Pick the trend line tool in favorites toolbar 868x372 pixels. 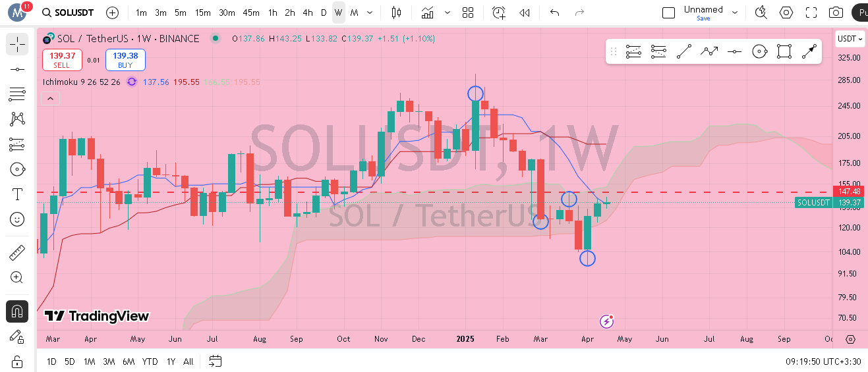tap(684, 51)
